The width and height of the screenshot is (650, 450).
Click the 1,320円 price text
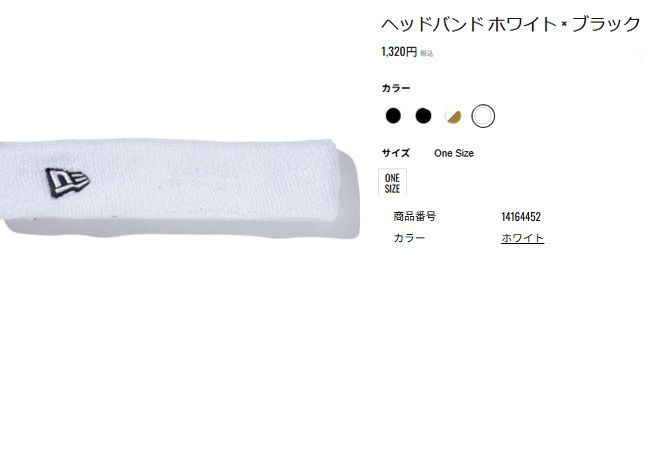click(x=399, y=52)
